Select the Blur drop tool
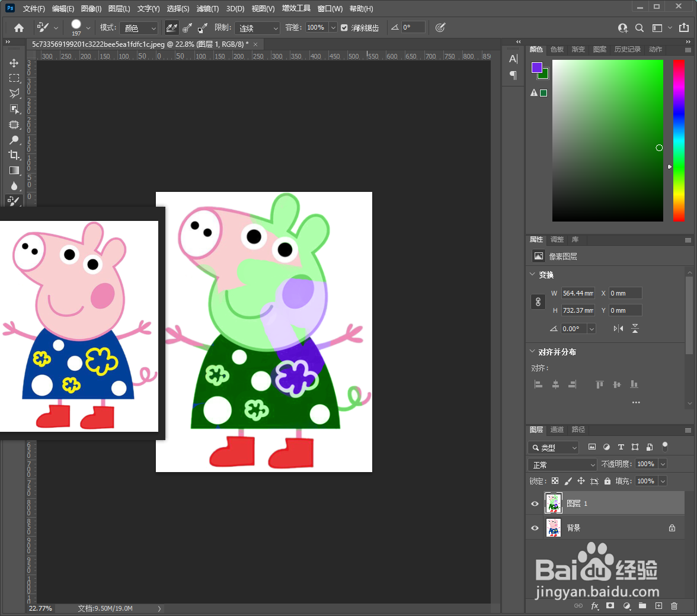 point(14,186)
